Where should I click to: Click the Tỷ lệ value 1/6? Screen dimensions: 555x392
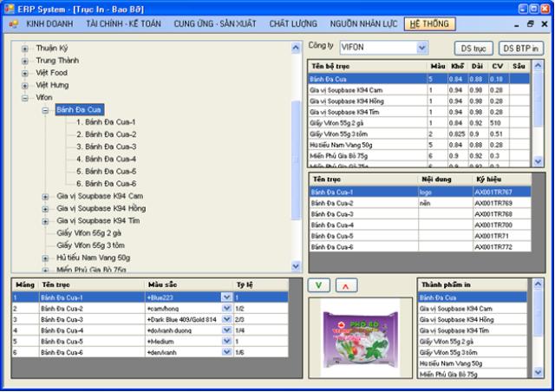tap(260, 352)
